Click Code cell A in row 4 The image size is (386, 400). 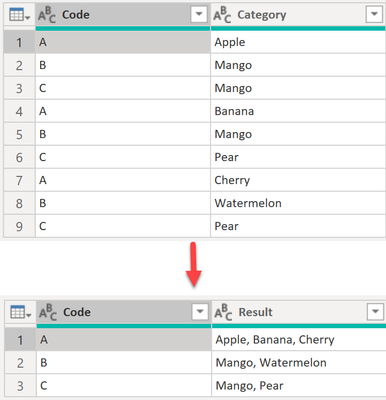[x=123, y=111]
